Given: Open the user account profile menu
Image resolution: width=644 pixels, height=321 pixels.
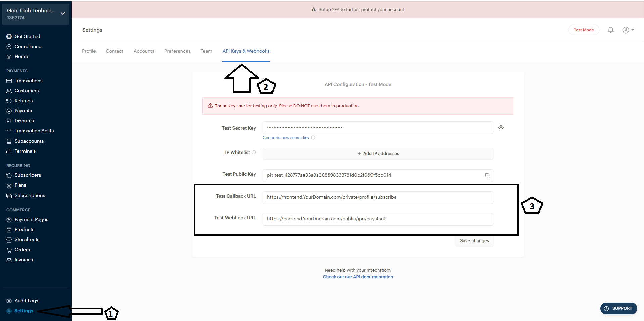Looking at the screenshot, I should 628,30.
